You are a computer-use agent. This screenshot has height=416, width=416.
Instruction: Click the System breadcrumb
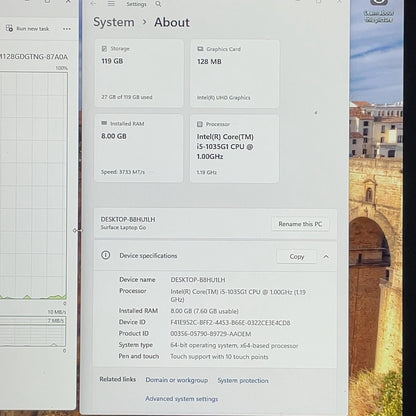click(114, 22)
